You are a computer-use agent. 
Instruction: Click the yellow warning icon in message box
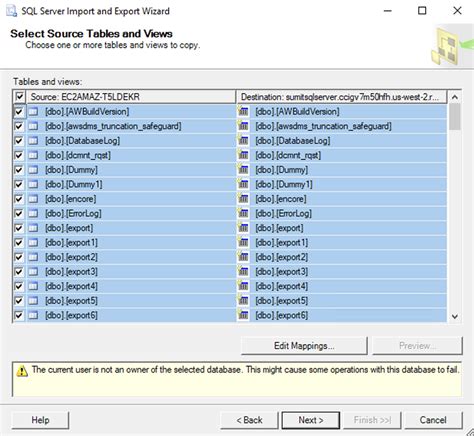(22, 371)
